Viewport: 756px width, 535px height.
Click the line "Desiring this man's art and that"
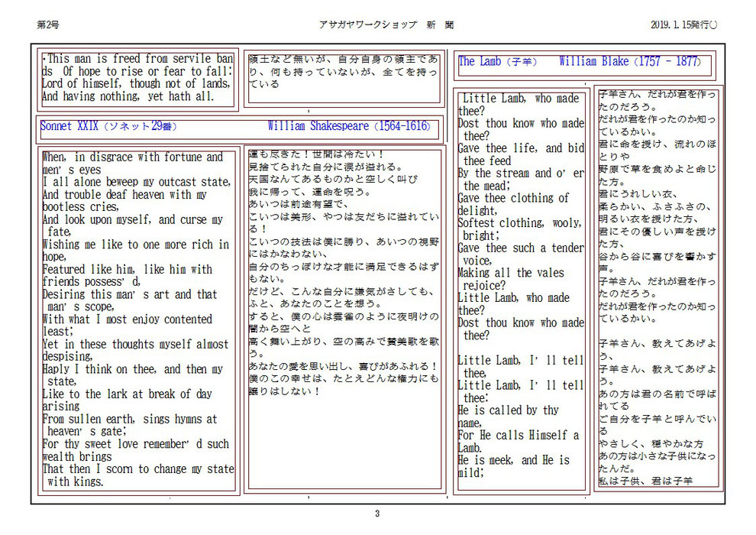(x=130, y=295)
